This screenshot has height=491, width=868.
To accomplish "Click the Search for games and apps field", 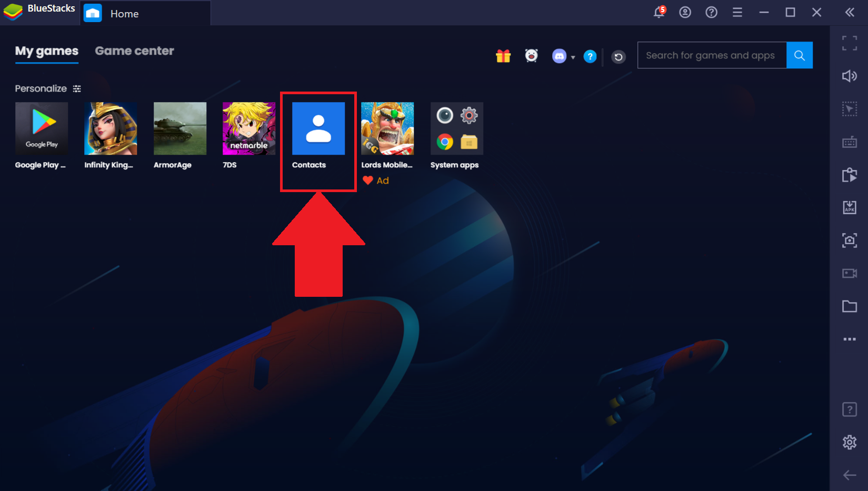I will (712, 55).
